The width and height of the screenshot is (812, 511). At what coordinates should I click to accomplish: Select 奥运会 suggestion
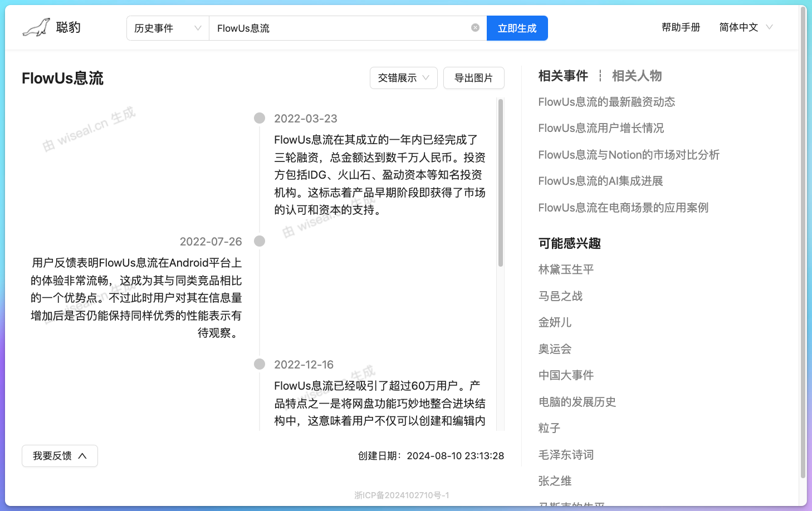pyautogui.click(x=555, y=349)
